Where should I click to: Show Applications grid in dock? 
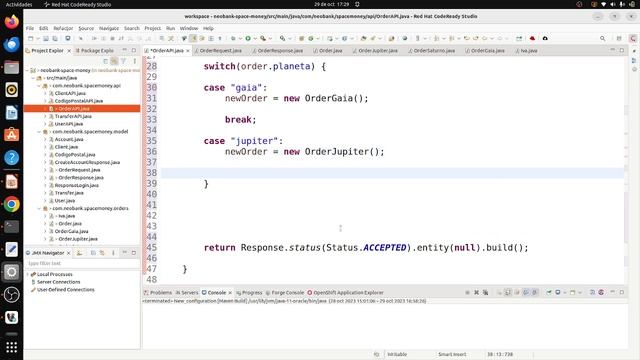coord(11,347)
